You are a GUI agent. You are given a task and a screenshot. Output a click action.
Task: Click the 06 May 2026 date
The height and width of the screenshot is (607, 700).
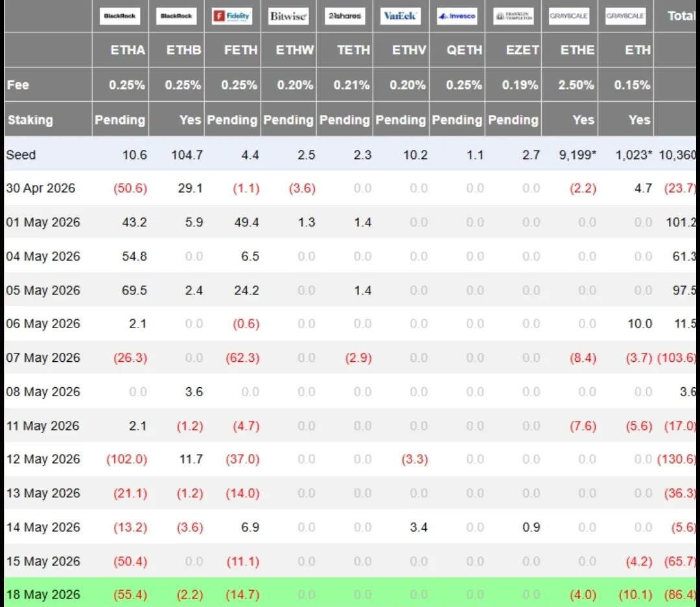(43, 324)
